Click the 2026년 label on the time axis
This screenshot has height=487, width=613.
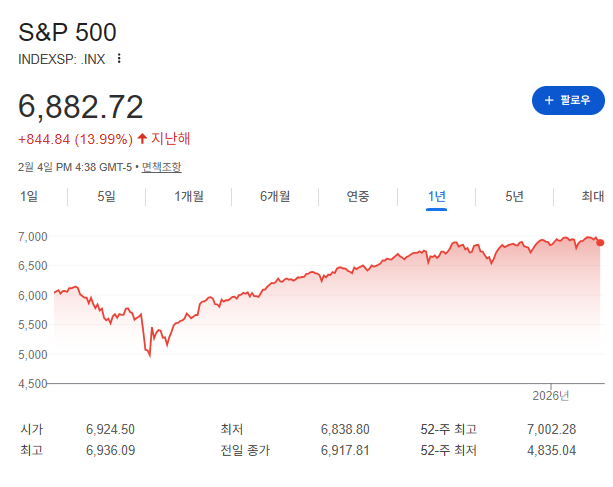coord(550,395)
